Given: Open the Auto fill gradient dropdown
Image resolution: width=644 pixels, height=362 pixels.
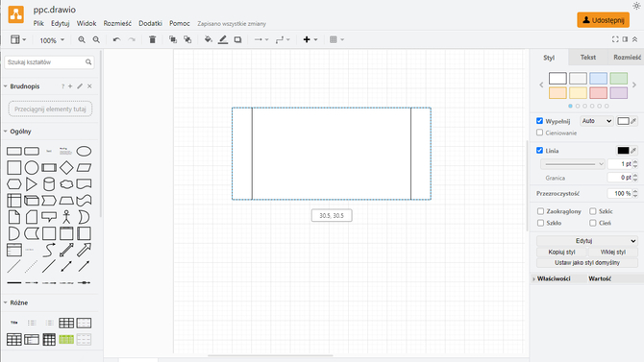Looking at the screenshot, I should click(x=597, y=121).
